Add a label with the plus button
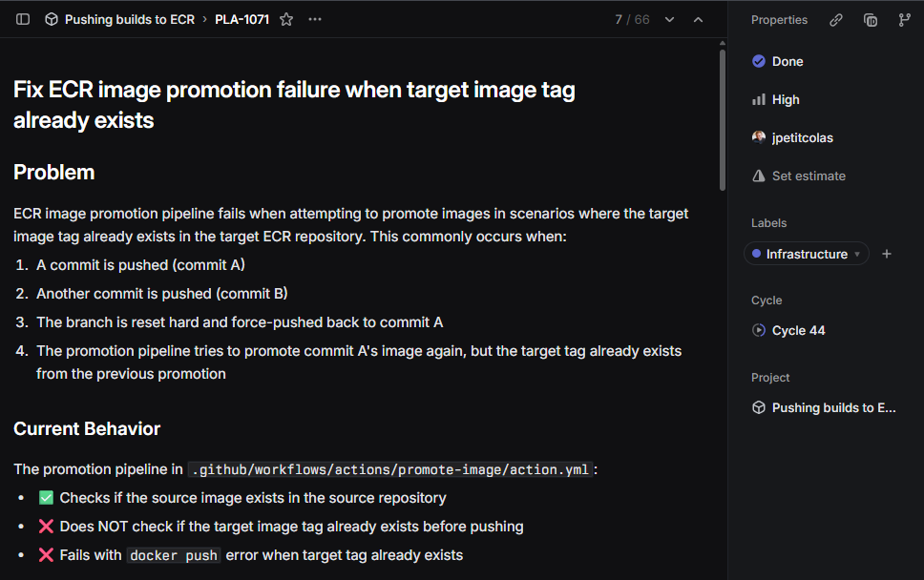This screenshot has height=580, width=924. [887, 254]
